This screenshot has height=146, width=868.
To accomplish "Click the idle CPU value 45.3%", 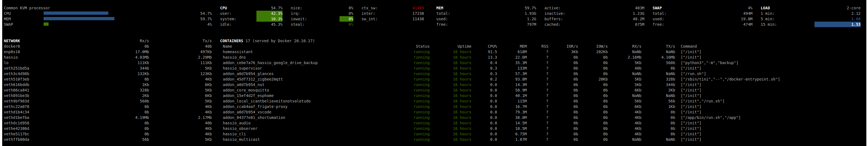I will coord(277,25).
